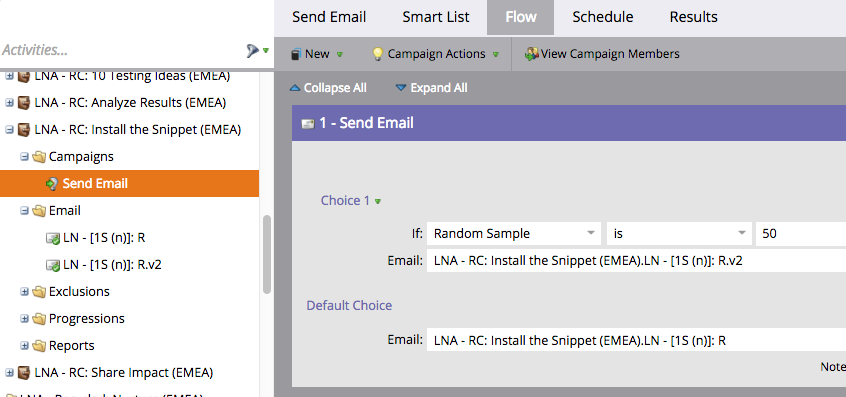The width and height of the screenshot is (846, 397).
Task: Click the Expand All link
Action: point(431,88)
